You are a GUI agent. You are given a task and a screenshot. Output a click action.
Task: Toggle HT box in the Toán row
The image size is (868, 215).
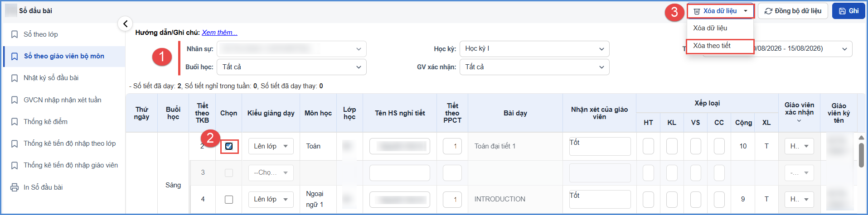tap(649, 146)
